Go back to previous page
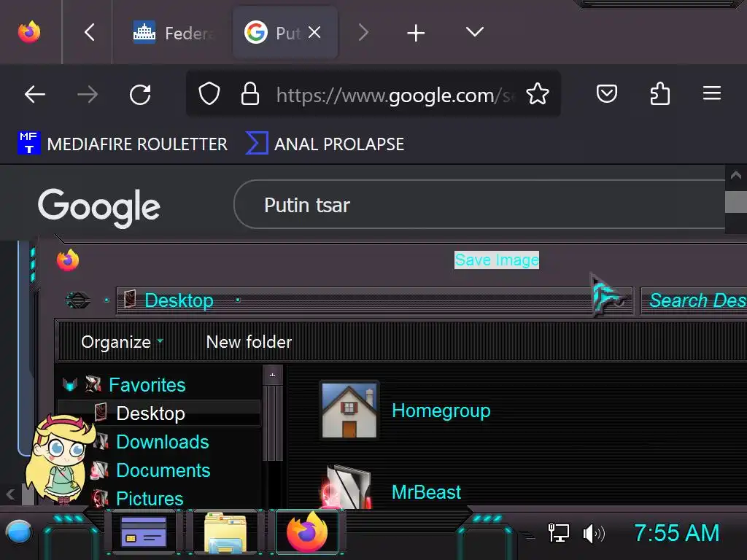The width and height of the screenshot is (747, 560). 35,94
